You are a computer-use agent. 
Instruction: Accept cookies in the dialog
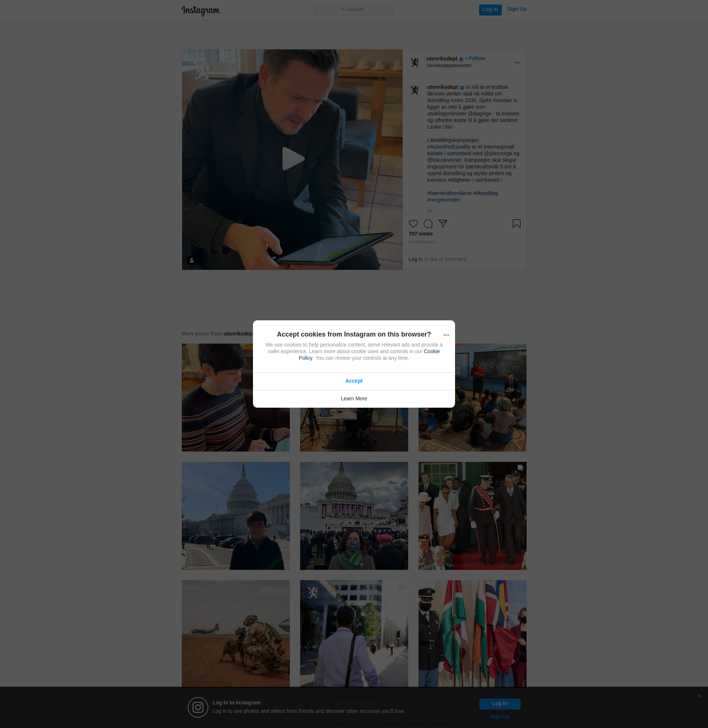coord(354,381)
